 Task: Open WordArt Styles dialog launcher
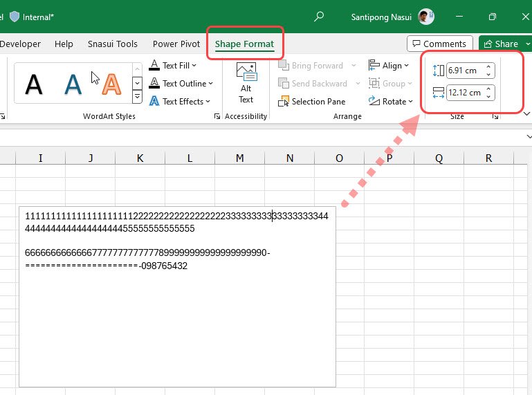pyautogui.click(x=218, y=117)
